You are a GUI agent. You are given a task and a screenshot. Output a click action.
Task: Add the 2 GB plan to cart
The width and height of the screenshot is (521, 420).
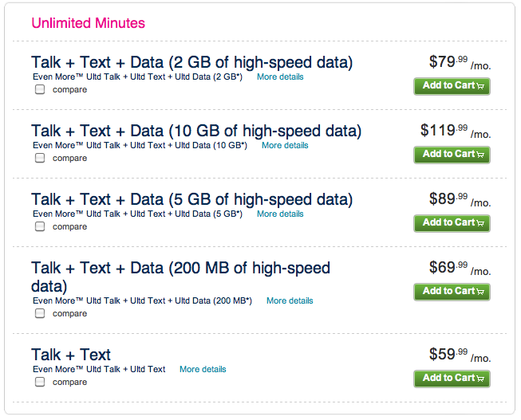451,86
